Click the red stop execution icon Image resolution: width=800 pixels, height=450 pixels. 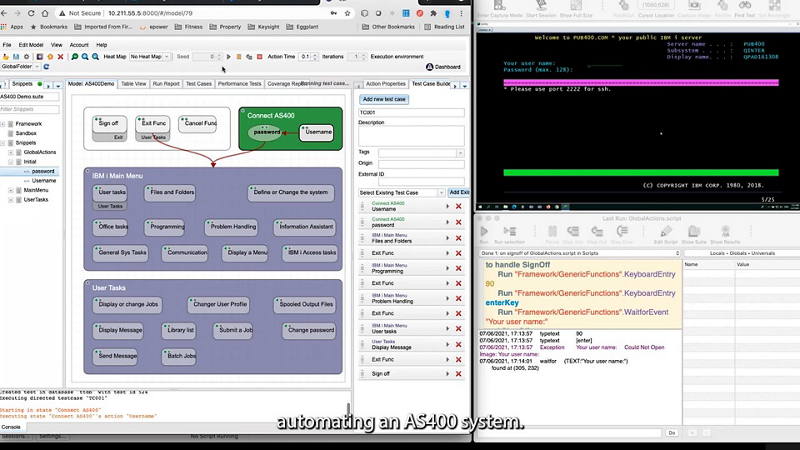click(259, 57)
